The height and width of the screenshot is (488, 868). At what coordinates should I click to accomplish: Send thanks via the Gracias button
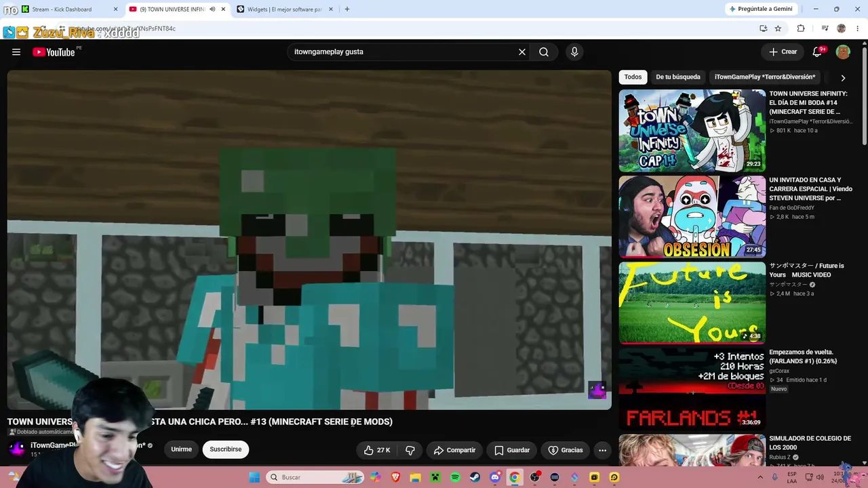click(x=566, y=450)
